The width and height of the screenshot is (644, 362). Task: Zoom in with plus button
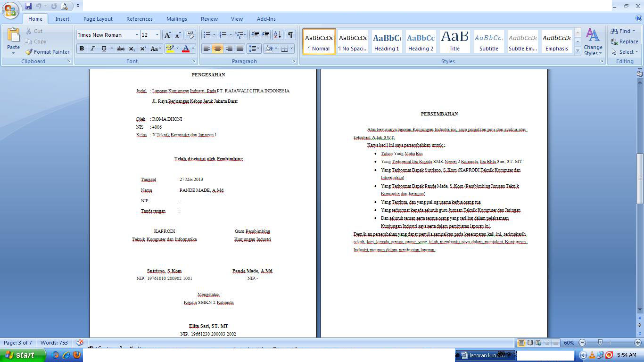(638, 343)
